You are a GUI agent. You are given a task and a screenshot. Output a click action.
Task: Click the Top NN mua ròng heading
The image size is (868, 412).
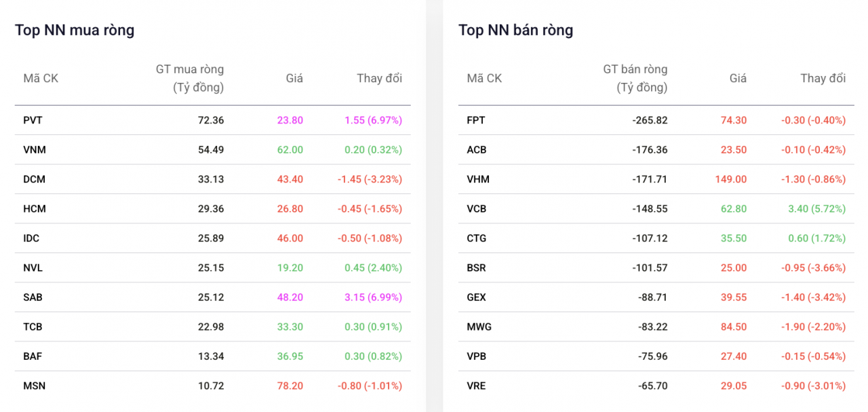tap(75, 30)
